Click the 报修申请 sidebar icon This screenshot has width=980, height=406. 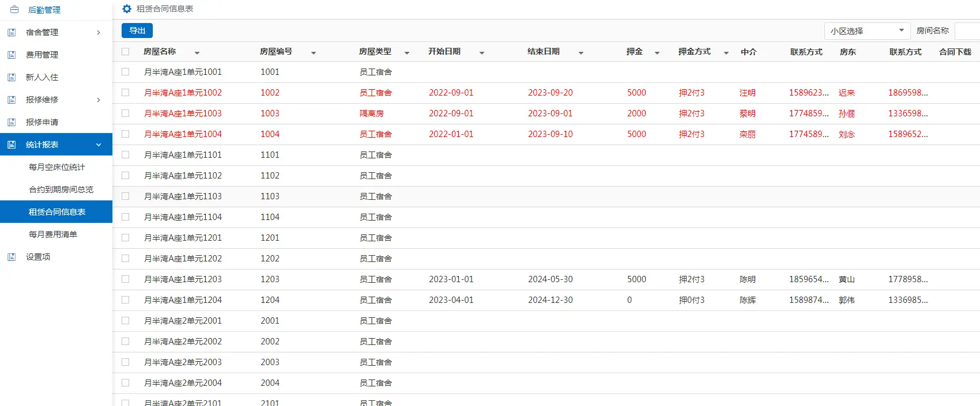point(12,122)
